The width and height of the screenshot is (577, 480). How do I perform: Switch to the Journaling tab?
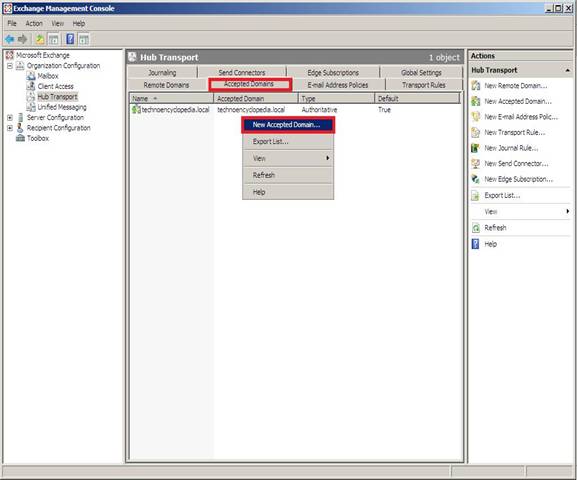[x=162, y=73]
